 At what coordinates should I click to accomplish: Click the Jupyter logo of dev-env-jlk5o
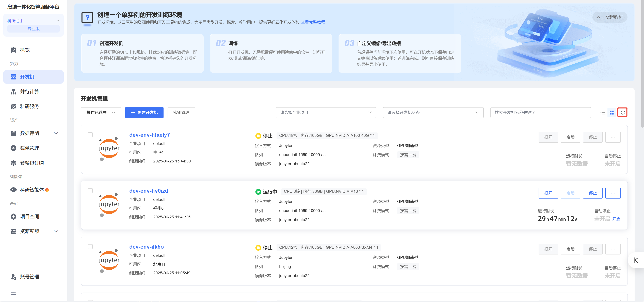[109, 261]
